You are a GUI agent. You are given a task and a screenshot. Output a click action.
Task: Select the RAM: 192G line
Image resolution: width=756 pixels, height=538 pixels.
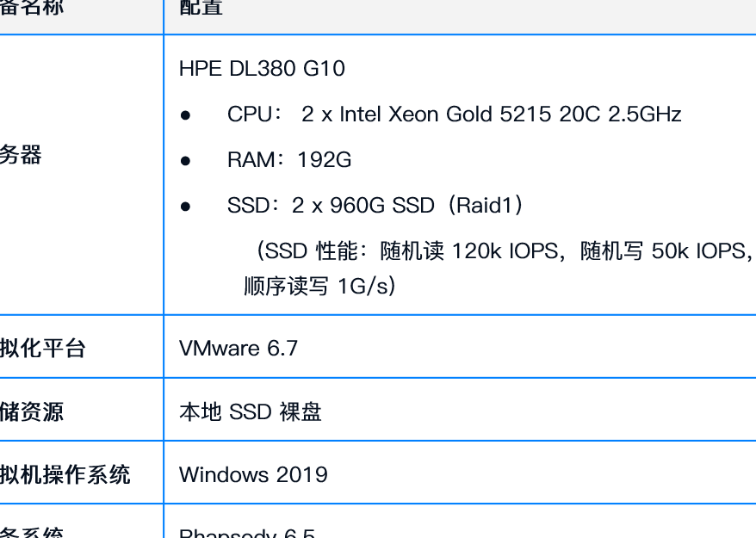click(289, 160)
